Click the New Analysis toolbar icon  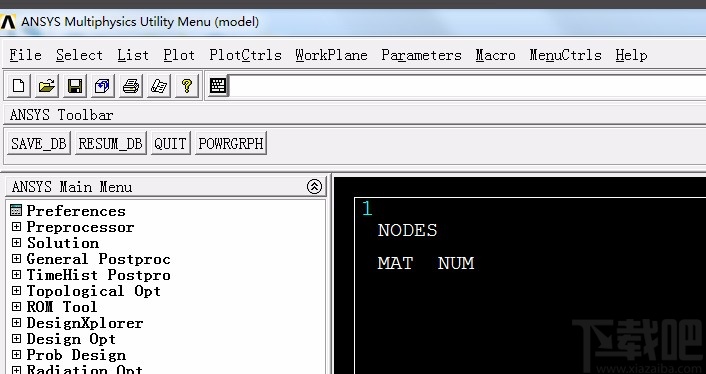click(x=18, y=86)
